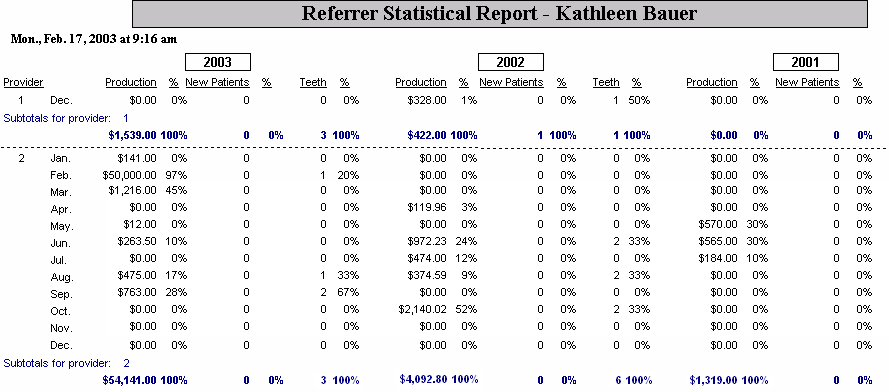Click the $2,140.02 Oct. 2002 production value

(422, 310)
